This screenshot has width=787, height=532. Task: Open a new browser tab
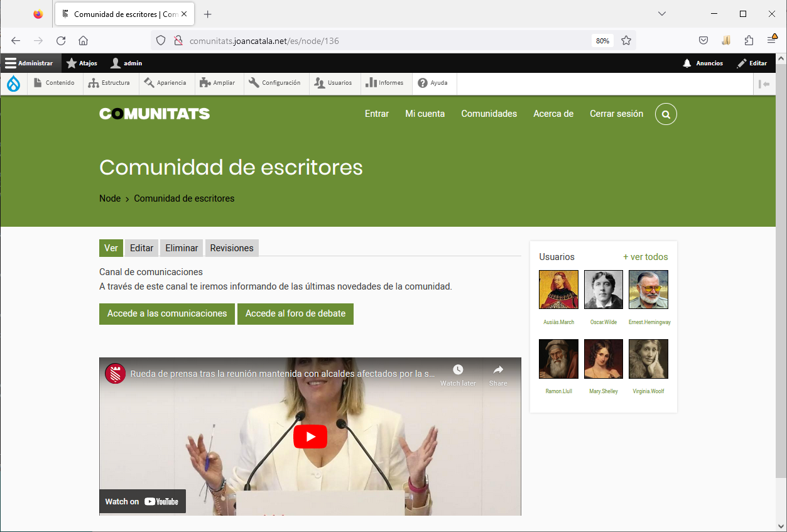208,14
